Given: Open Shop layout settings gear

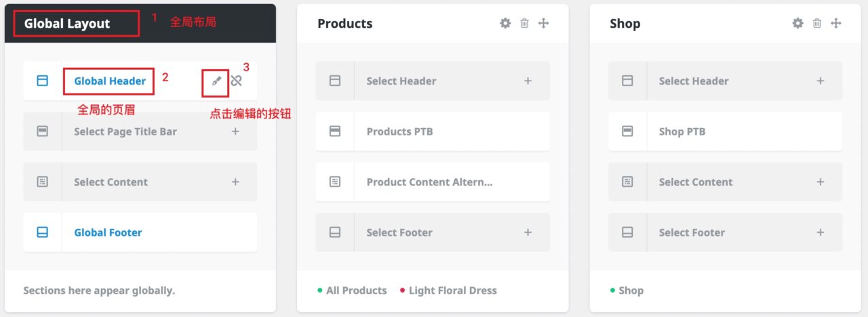Looking at the screenshot, I should tap(797, 23).
